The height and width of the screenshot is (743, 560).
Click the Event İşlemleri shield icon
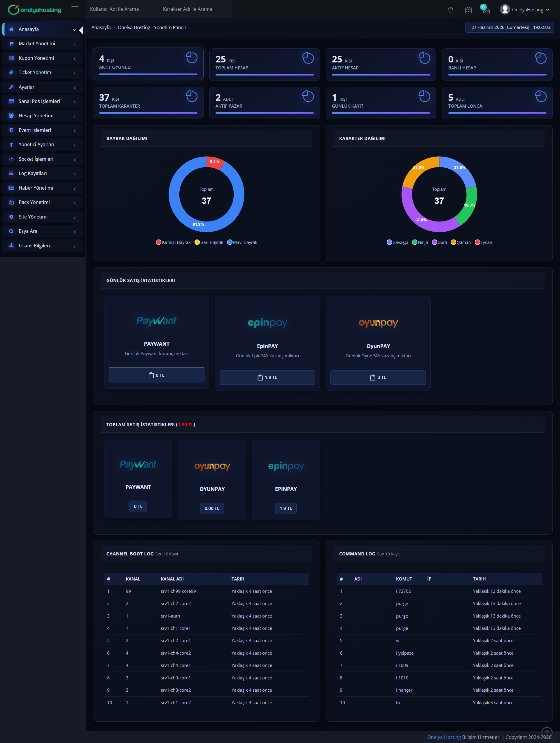(x=11, y=130)
